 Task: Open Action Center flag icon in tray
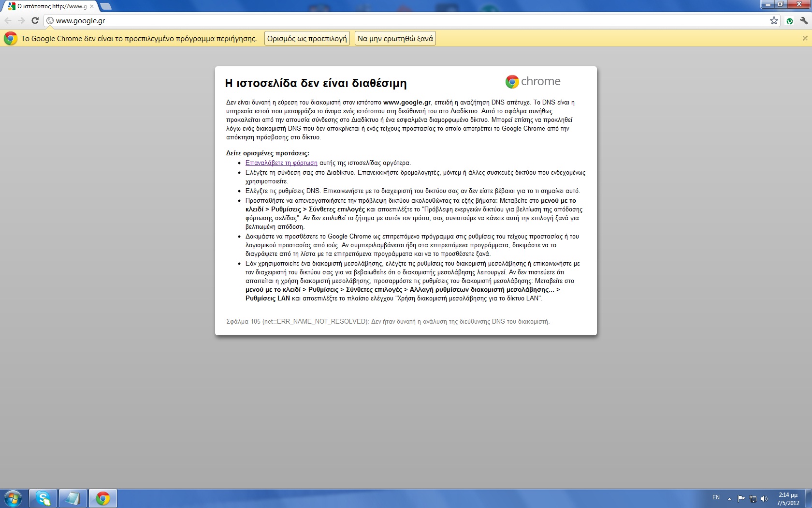741,498
